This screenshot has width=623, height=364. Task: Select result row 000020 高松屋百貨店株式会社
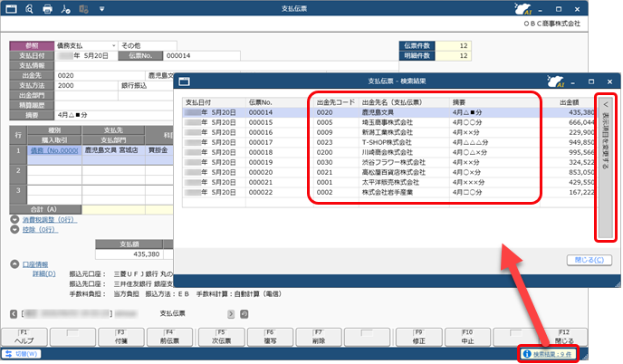tap(389, 172)
